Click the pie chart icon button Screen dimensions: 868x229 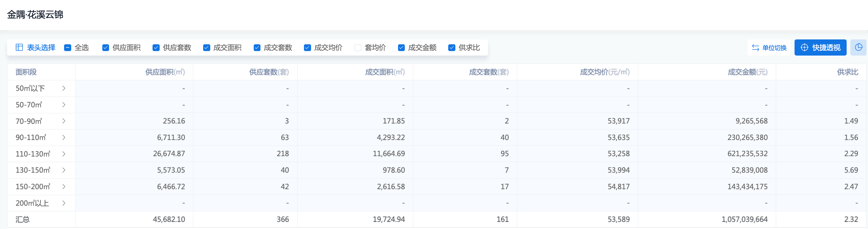[858, 48]
